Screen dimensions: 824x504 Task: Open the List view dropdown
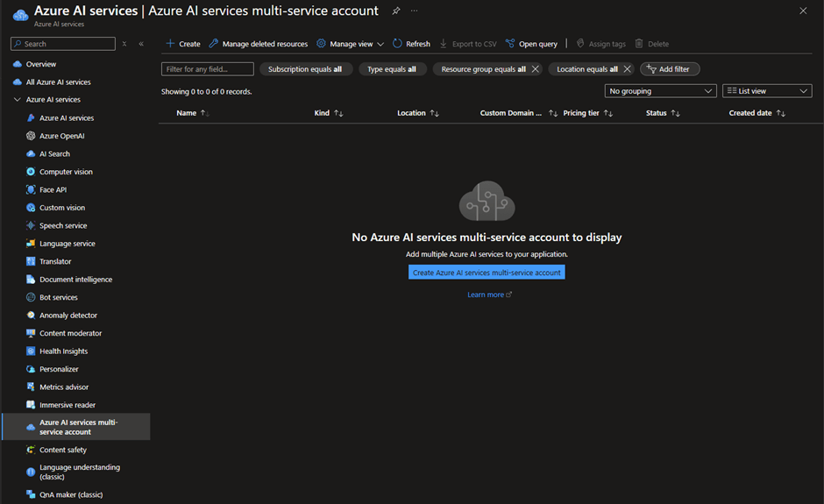coord(766,91)
